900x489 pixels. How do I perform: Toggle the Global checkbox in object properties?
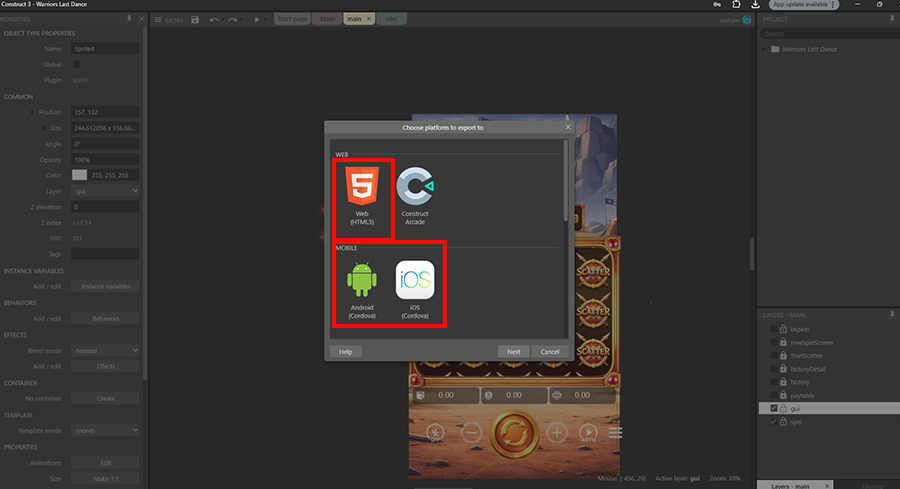[x=77, y=64]
